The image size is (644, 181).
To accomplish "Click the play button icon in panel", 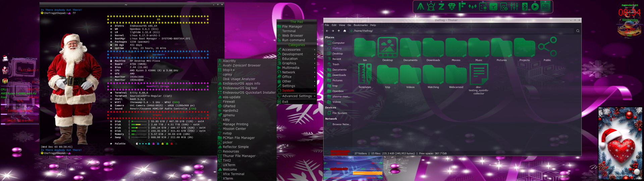I will click(535, 6).
